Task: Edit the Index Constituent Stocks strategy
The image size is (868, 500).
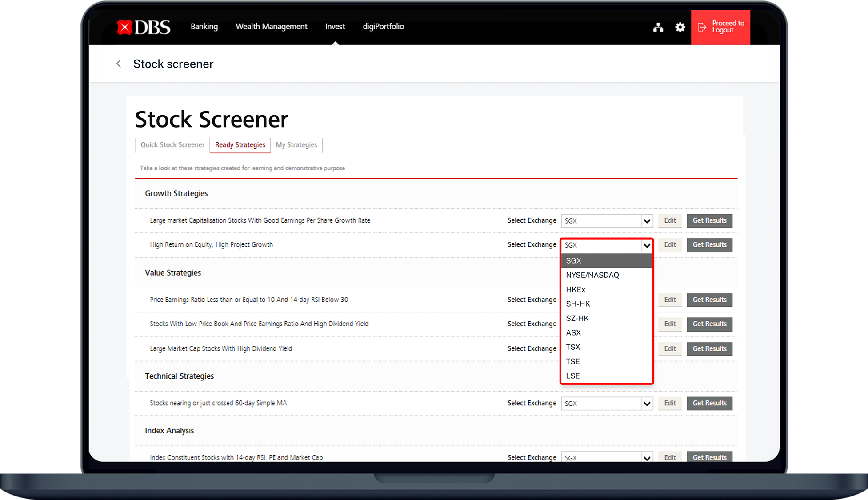Action: point(670,457)
